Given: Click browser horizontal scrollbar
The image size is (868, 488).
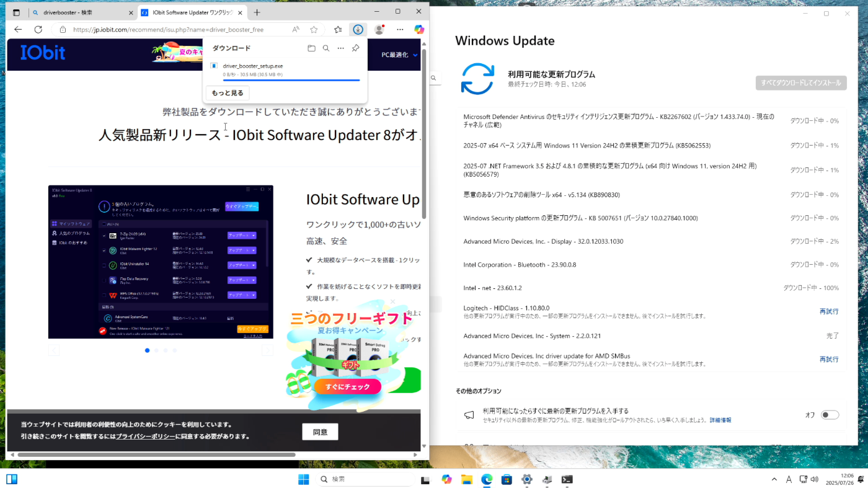Looking at the screenshot, I should (x=156, y=455).
